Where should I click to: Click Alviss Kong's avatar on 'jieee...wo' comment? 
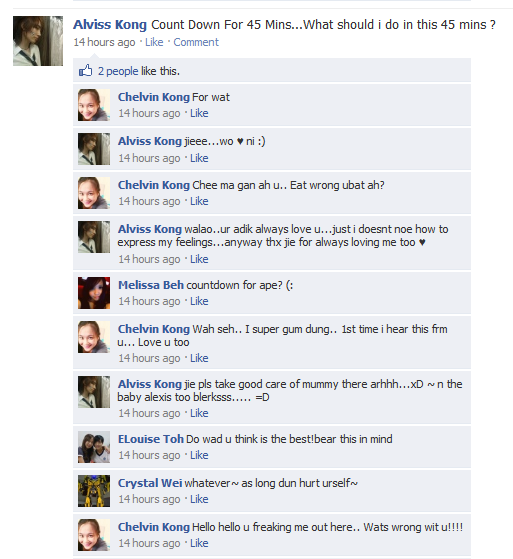[x=94, y=149]
